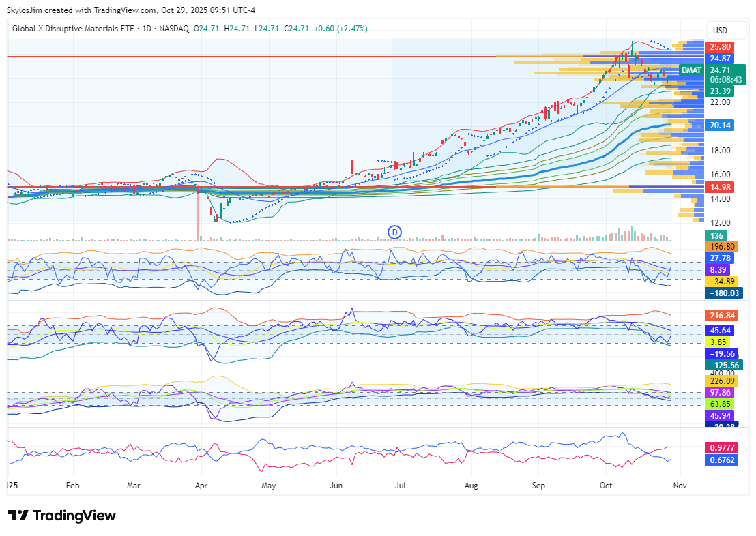Click the blue 20.14 price label
Viewport: 756px width, 536px height.
[x=721, y=125]
